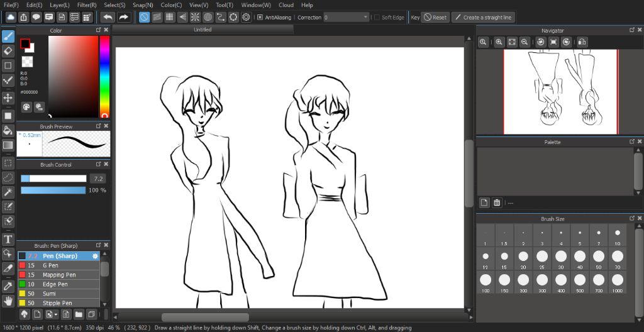The width and height of the screenshot is (644, 332).
Task: Zoom out using Navigator magnifier minus
Action: click(524, 42)
